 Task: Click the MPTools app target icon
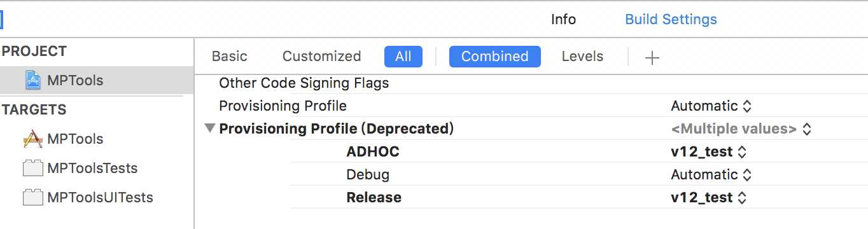click(32, 139)
